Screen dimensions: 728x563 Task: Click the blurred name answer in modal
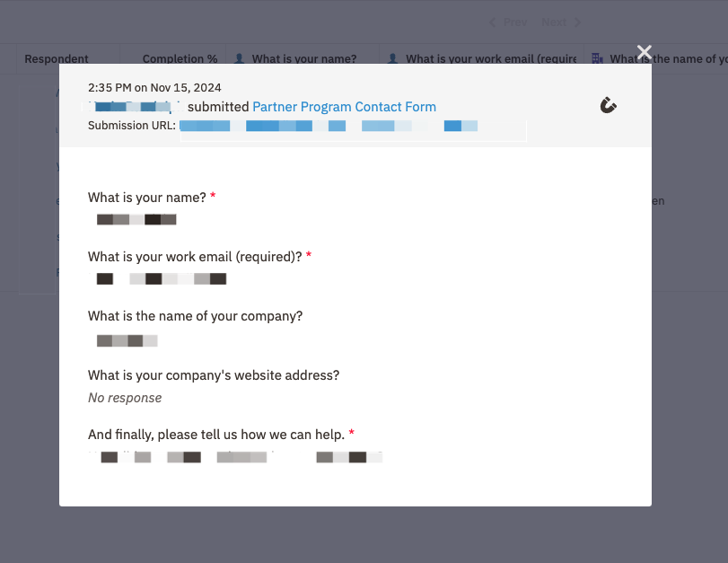click(136, 219)
